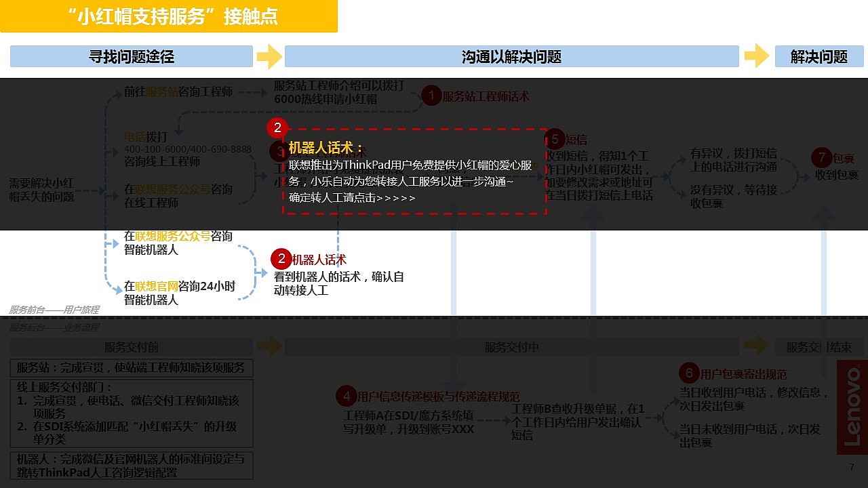Screen dimensions: 868x488
Task: Click 当日收到用户电话，修改信息，次日发出包裹
Action: [754, 399]
